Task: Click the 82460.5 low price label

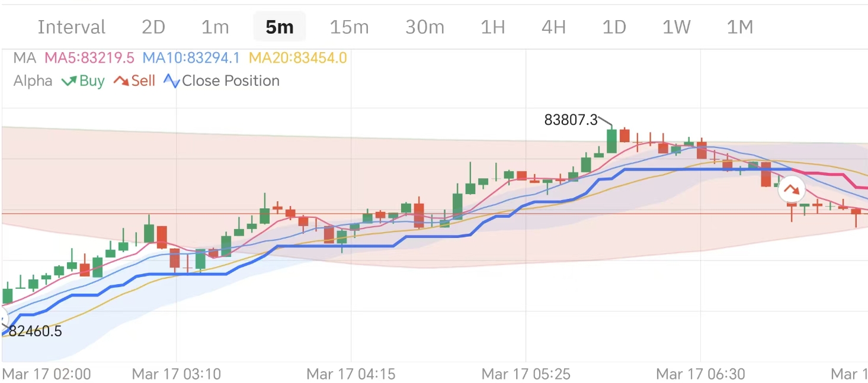Action: [35, 331]
